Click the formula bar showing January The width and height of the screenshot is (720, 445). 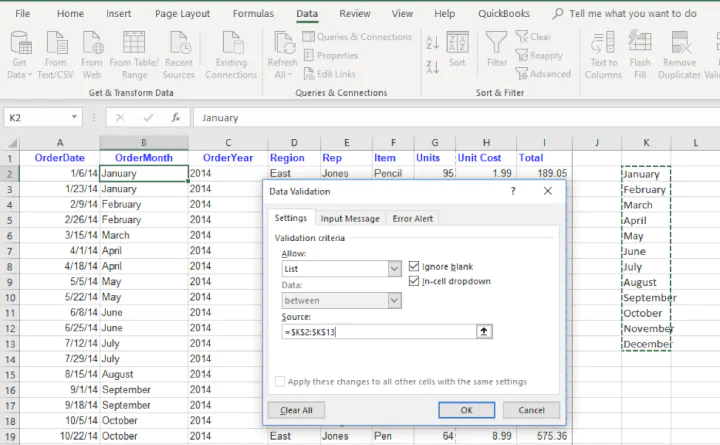[456, 118]
